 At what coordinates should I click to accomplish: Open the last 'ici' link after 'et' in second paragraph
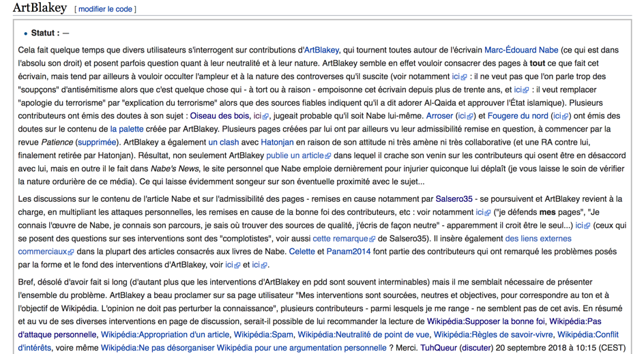tap(259, 265)
